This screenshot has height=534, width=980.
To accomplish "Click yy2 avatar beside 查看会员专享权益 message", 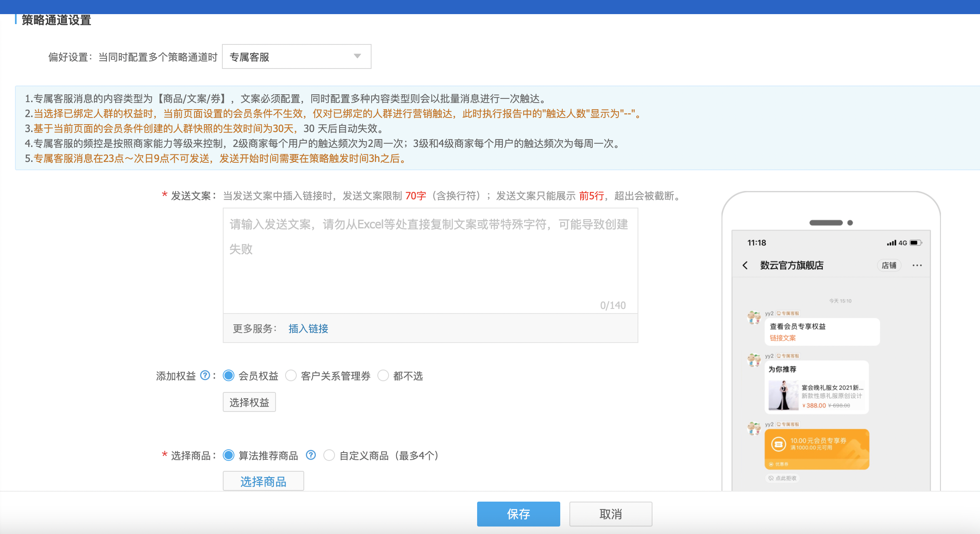I will click(x=754, y=318).
